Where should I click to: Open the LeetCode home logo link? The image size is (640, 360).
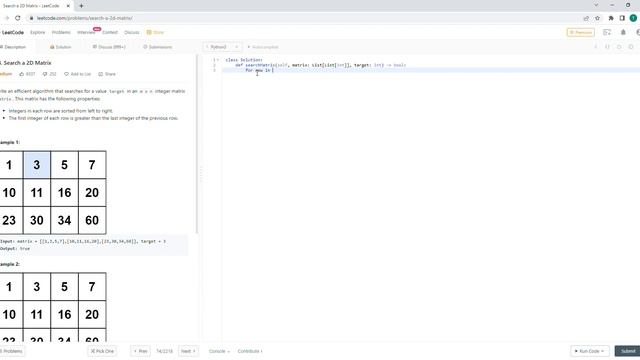click(13, 32)
